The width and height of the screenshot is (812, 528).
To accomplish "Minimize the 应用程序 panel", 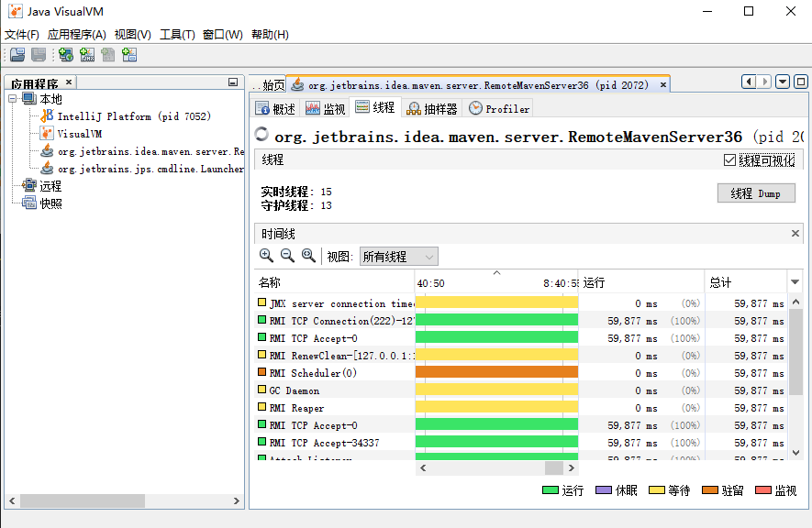I will point(233,82).
